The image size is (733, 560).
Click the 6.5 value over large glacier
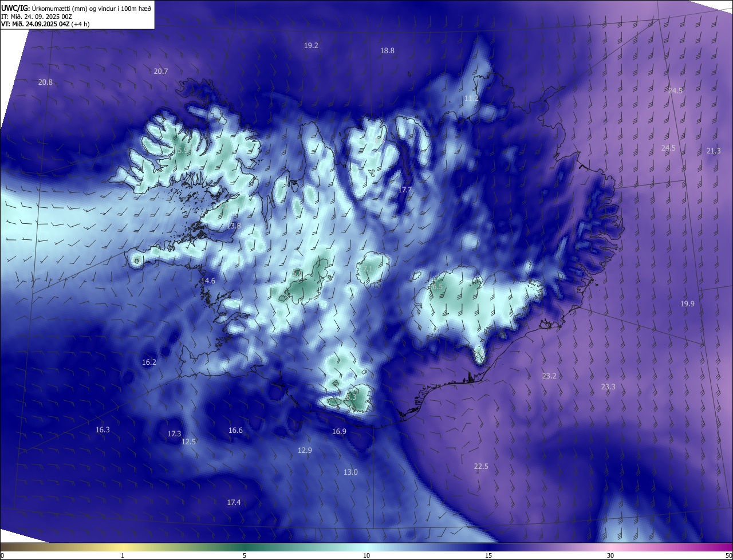pos(438,286)
